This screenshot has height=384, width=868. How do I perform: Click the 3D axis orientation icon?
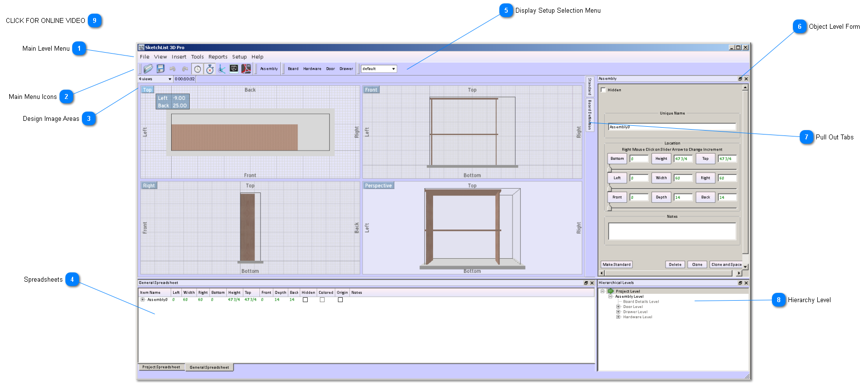222,69
